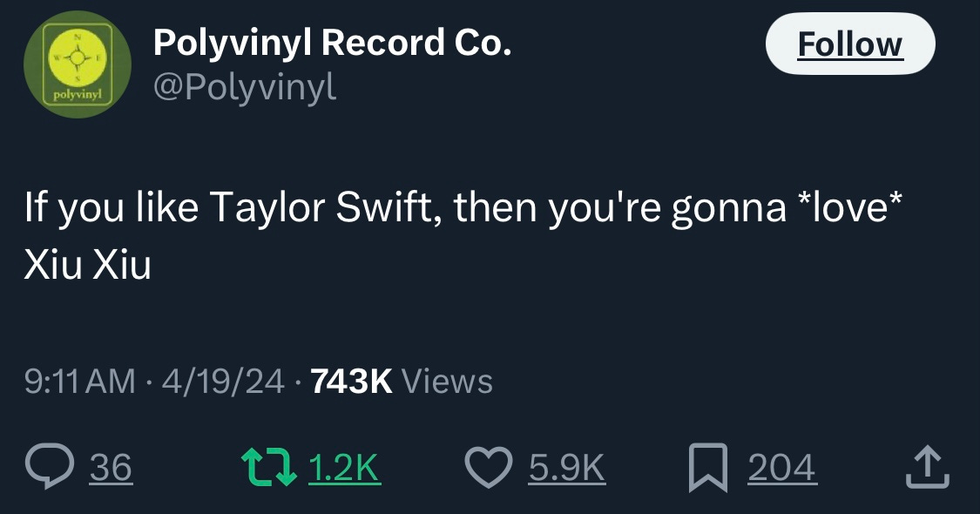980x514 pixels.
Task: View the 204 bookmarks count
Action: (782, 467)
